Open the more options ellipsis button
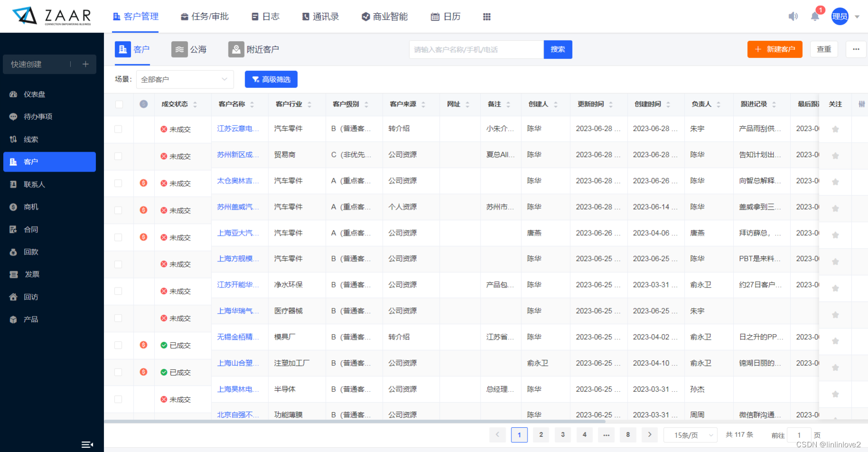 856,49
